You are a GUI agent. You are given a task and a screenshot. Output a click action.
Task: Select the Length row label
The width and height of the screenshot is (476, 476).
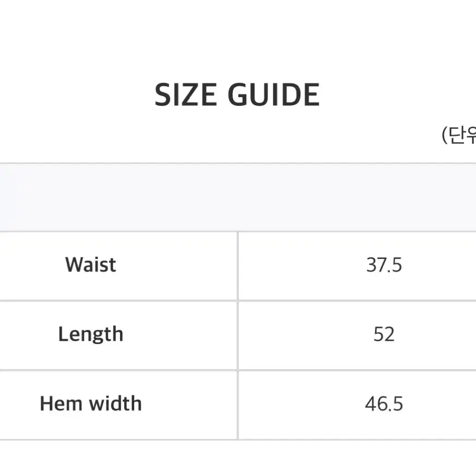91,334
